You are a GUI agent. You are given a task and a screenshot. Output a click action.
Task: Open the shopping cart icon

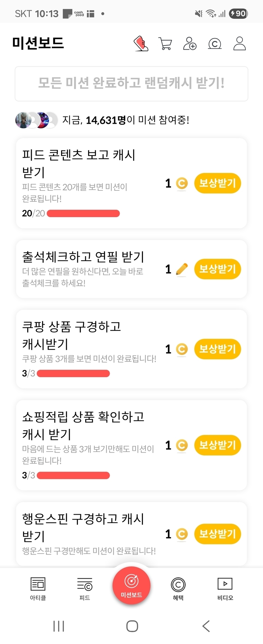[165, 43]
